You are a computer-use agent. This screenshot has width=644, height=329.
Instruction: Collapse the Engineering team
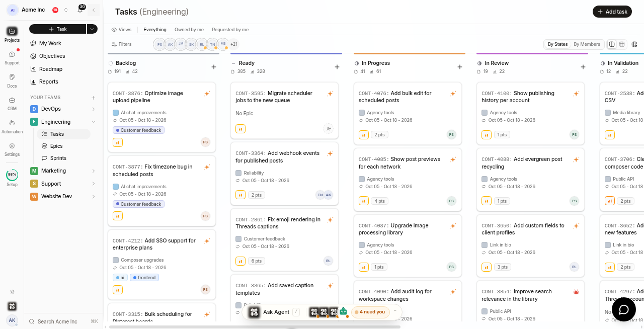tap(94, 122)
